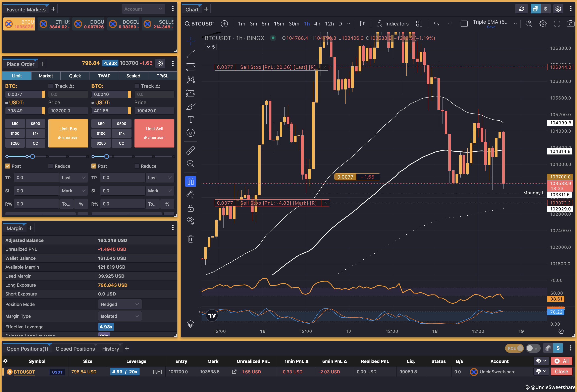
Task: Open the object tree layers icon
Action: tap(191, 324)
